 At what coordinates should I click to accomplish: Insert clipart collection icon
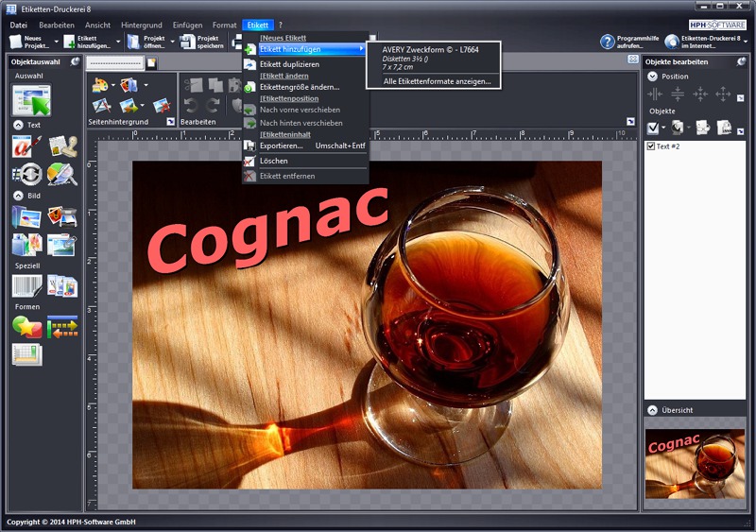(x=26, y=245)
